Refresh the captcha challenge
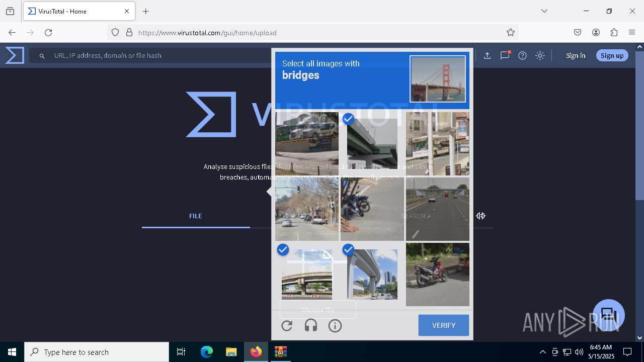Image resolution: width=644 pixels, height=362 pixels. (x=287, y=326)
